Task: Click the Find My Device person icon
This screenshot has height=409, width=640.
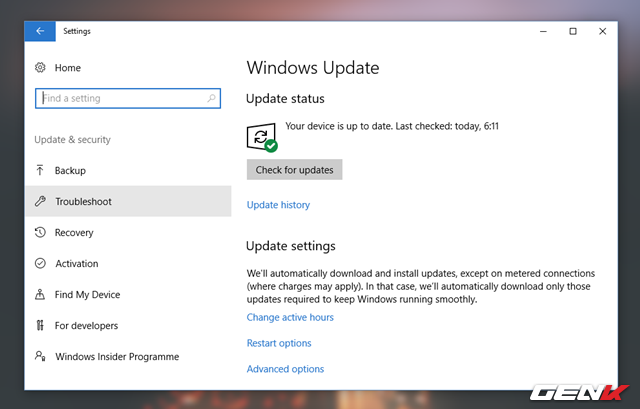Action: [x=40, y=294]
